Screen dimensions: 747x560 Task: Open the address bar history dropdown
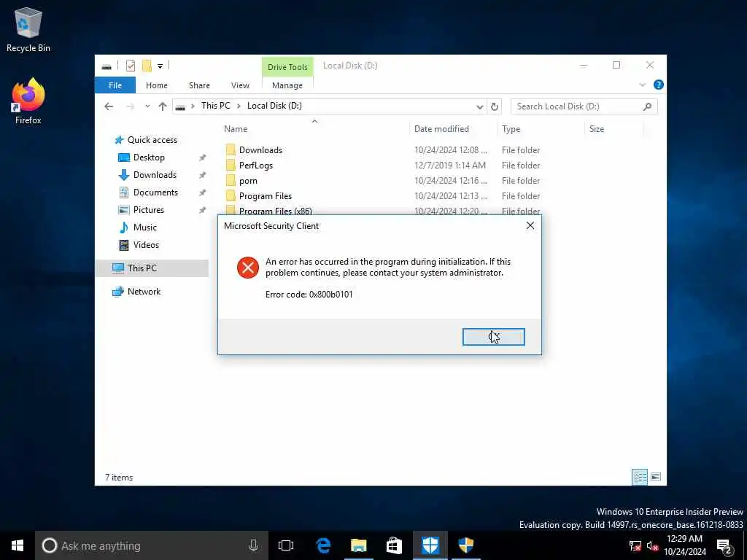coord(480,106)
